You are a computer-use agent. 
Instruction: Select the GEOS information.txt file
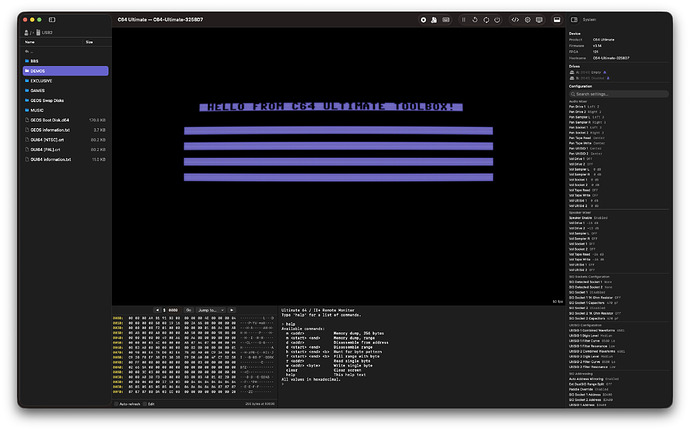click(66, 130)
